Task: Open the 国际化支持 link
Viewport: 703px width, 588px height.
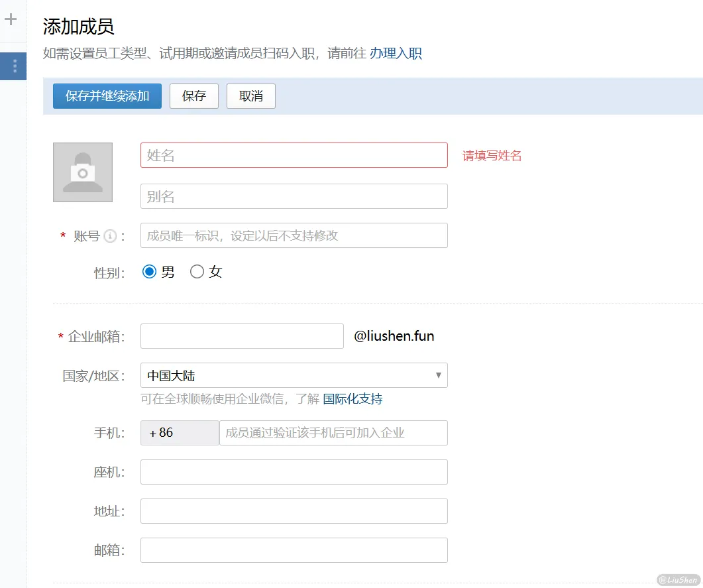Action: pos(352,399)
